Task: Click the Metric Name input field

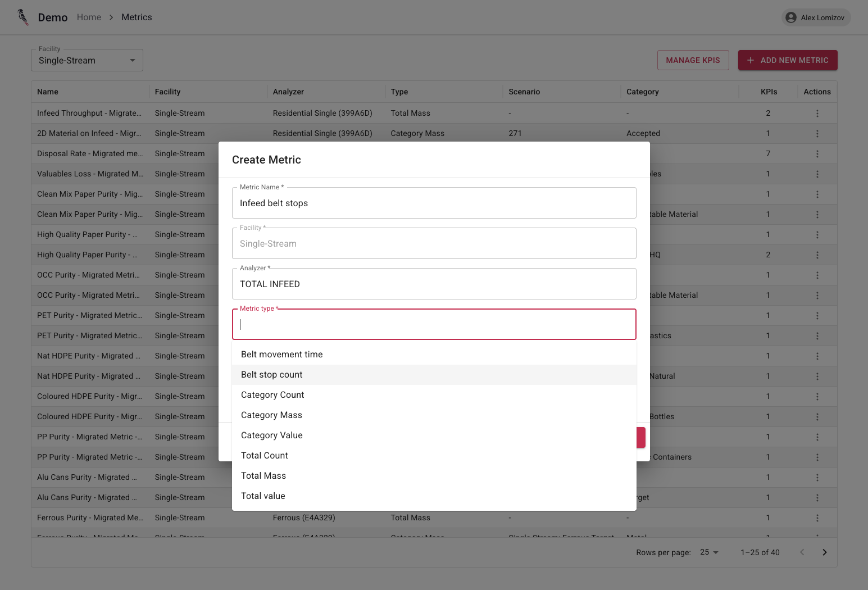Action: tap(434, 203)
